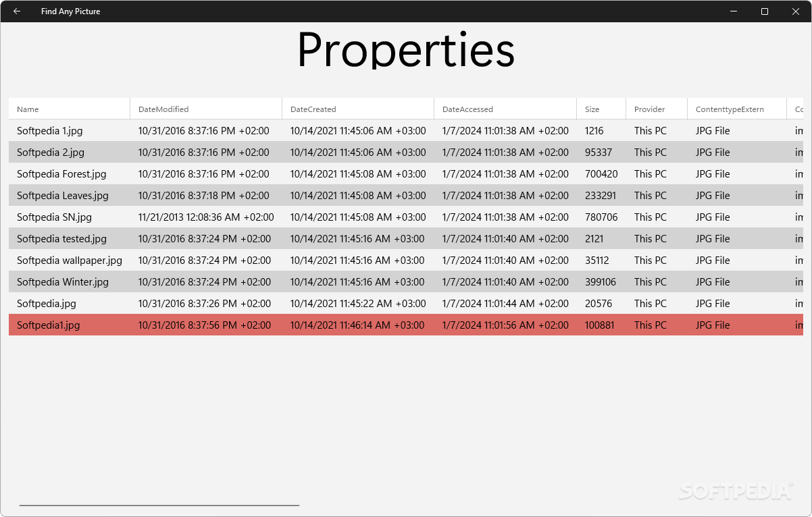
Task: Sort by the DateModified column header
Action: pyautogui.click(x=206, y=109)
